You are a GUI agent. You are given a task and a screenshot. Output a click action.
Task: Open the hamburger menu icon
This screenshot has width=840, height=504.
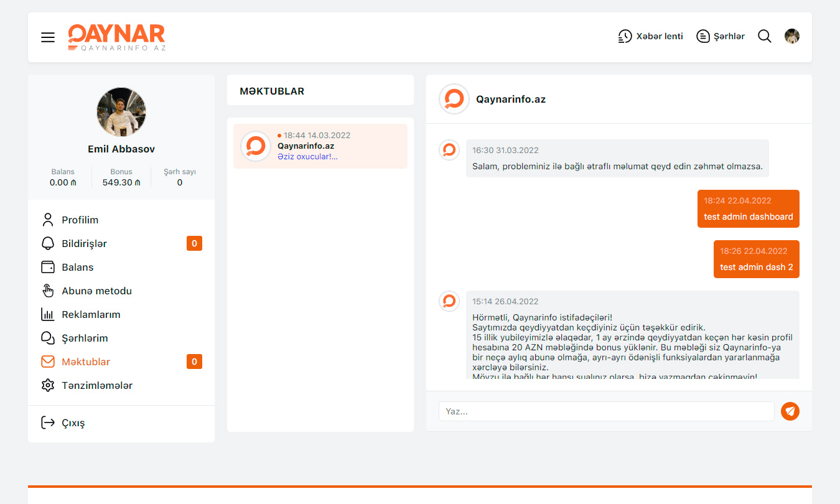(48, 37)
